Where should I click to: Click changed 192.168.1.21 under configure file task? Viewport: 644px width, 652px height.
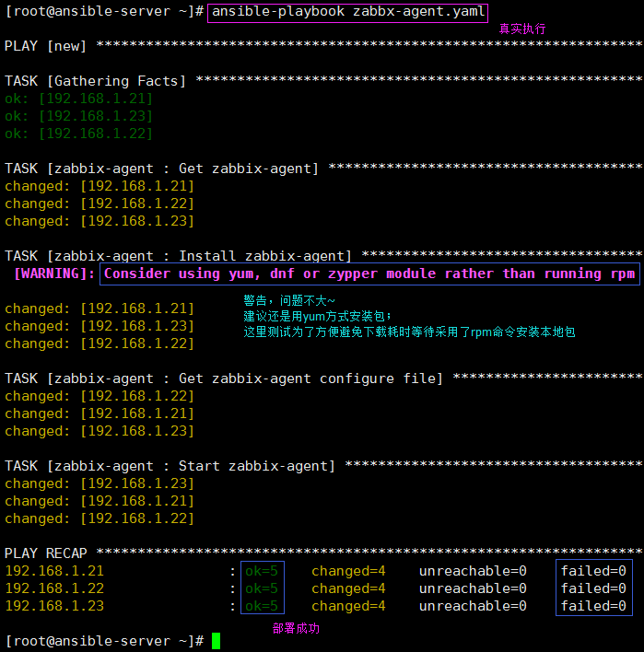click(100, 413)
